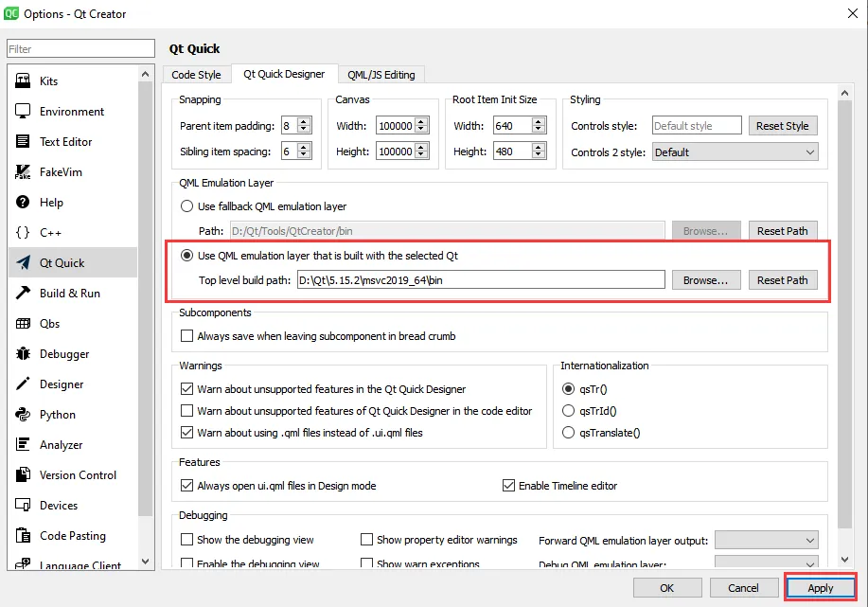Adjust Canvas Width spinner arrows
The width and height of the screenshot is (868, 607).
click(421, 125)
